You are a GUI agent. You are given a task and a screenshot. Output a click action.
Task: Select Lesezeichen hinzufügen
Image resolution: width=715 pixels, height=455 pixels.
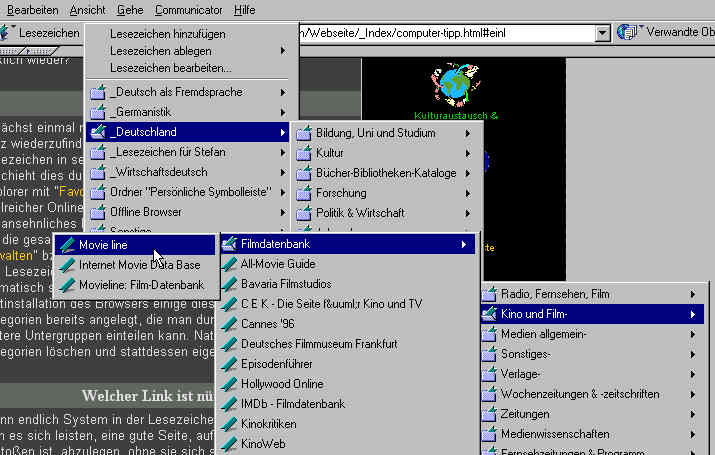pyautogui.click(x=167, y=33)
